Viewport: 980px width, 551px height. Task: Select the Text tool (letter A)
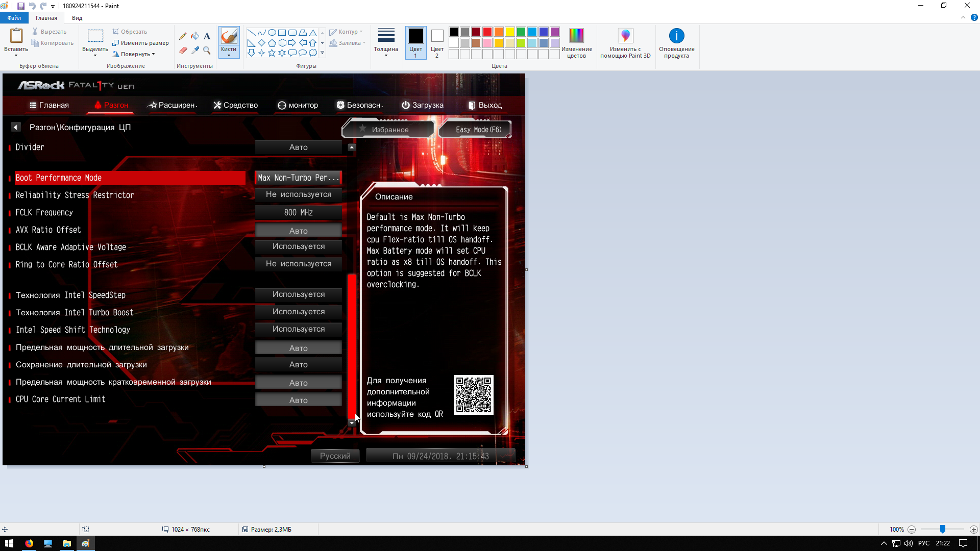[207, 36]
